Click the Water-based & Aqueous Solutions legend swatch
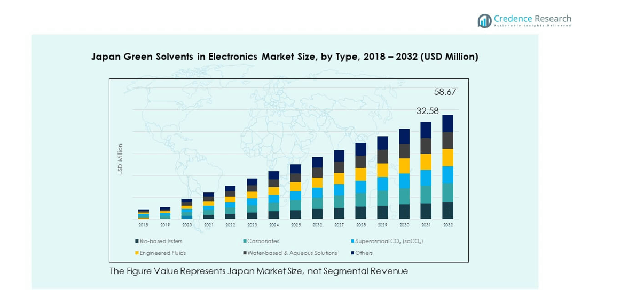 tap(245, 253)
